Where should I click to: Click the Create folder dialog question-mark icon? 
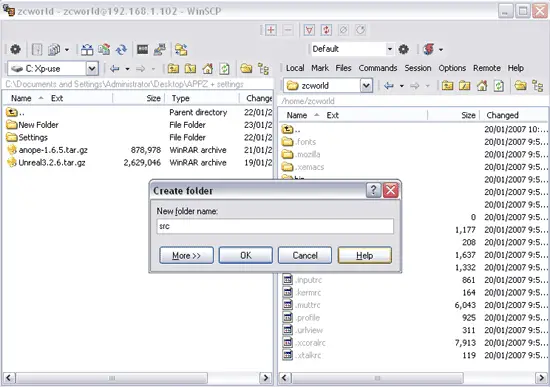click(x=373, y=190)
